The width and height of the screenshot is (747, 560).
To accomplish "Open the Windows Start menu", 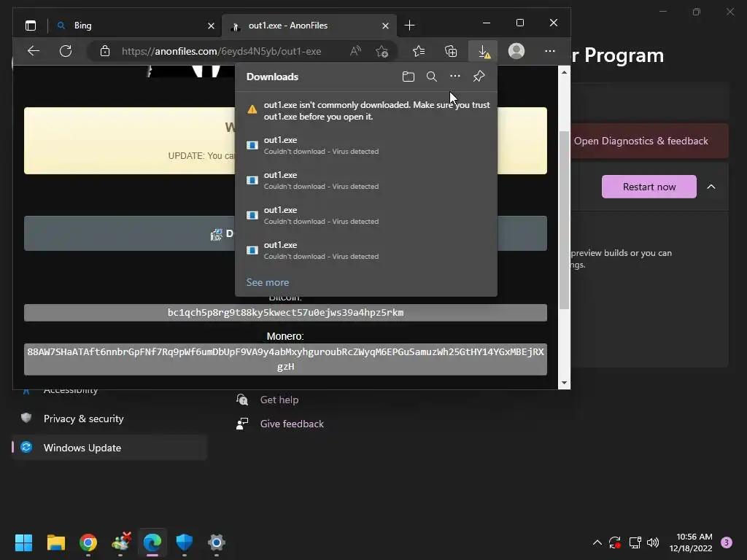I will coord(24,542).
